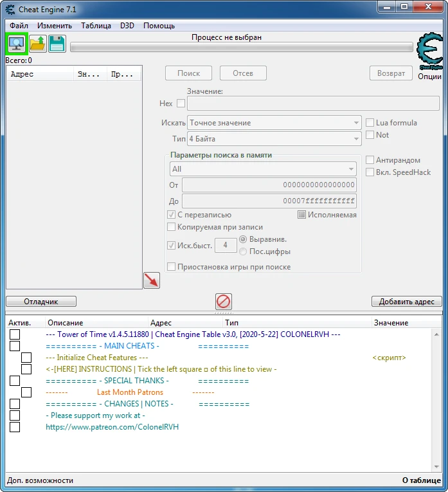
Task: Click the Отсев button
Action: tap(243, 73)
